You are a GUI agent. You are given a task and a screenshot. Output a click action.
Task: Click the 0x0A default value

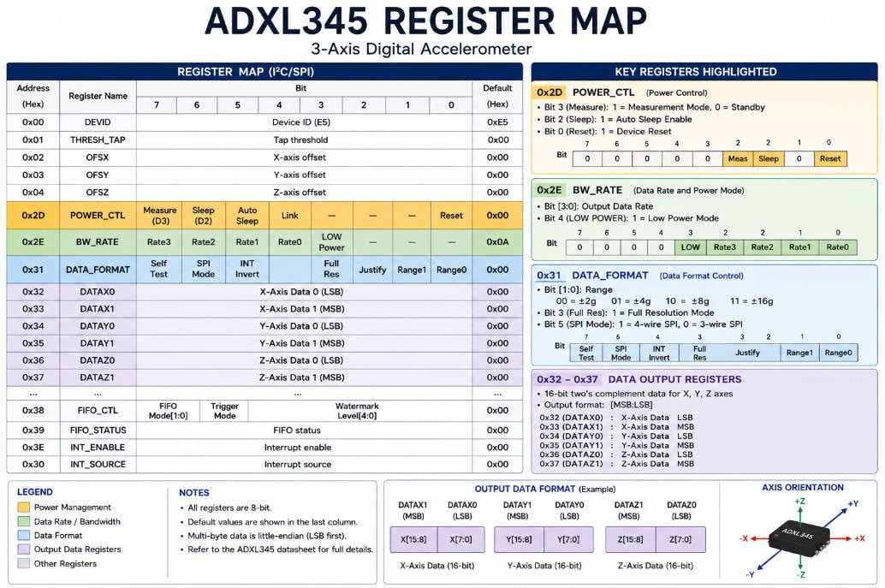pos(497,241)
